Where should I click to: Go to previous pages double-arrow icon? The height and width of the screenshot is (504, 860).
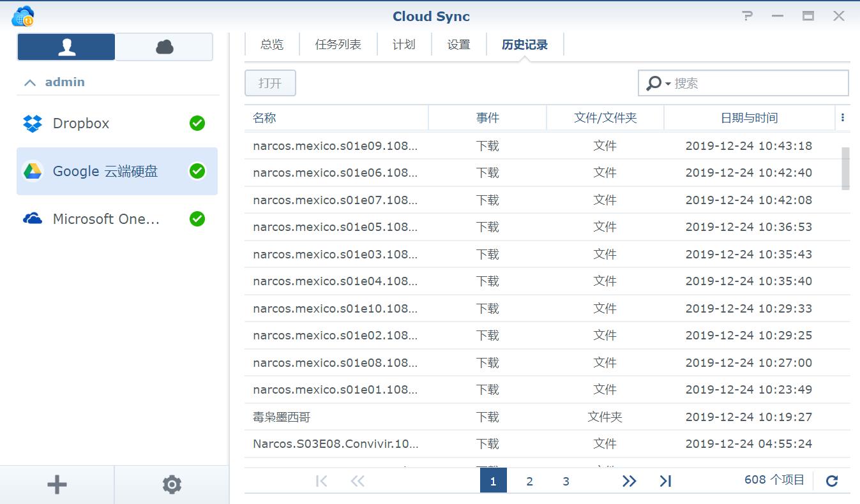click(358, 481)
